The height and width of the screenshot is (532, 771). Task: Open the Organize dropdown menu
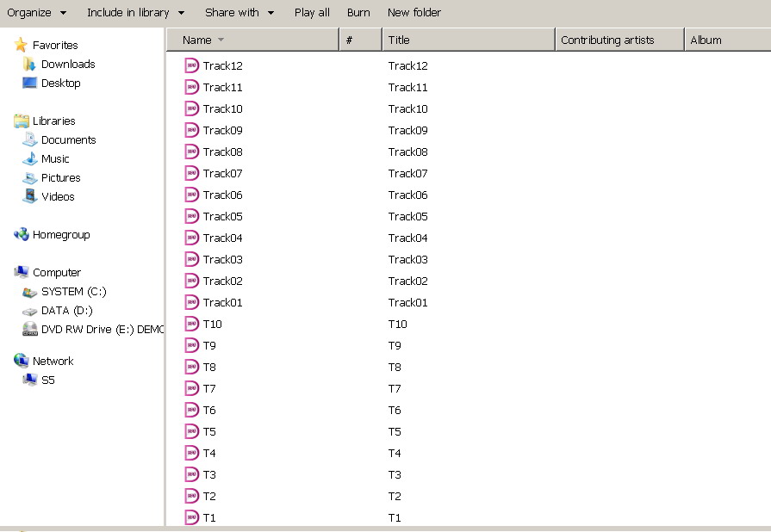36,13
